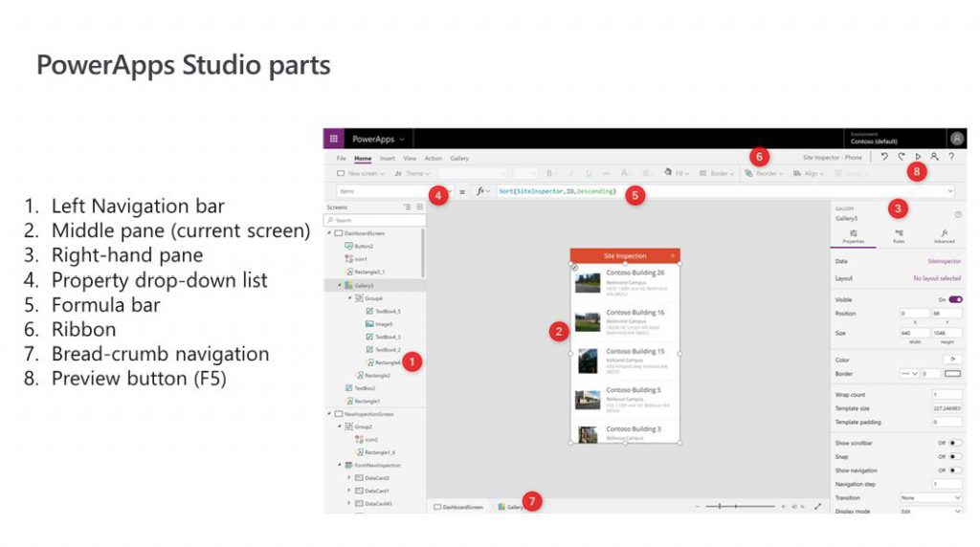Click DashboardScreen in the breadcrumb bar

(458, 507)
